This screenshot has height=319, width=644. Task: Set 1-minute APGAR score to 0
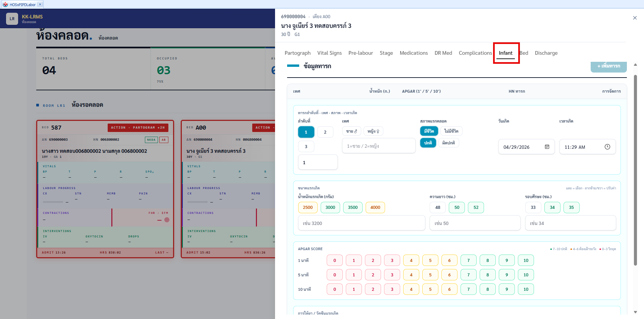334,261
